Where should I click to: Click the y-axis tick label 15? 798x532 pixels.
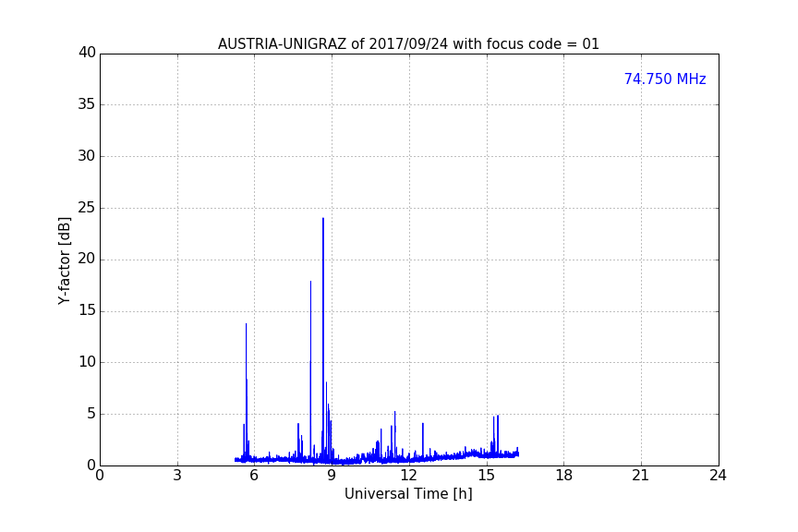87,310
